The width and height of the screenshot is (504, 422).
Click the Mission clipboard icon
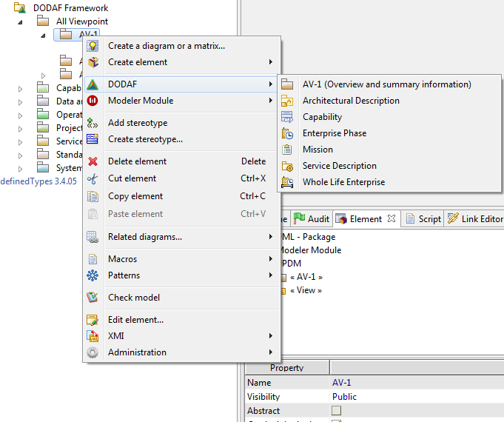click(x=287, y=150)
